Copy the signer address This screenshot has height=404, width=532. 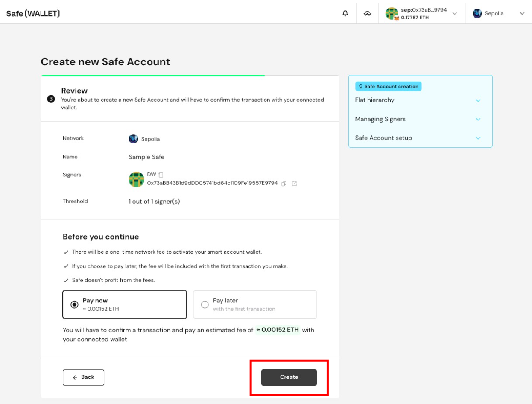[x=284, y=183]
